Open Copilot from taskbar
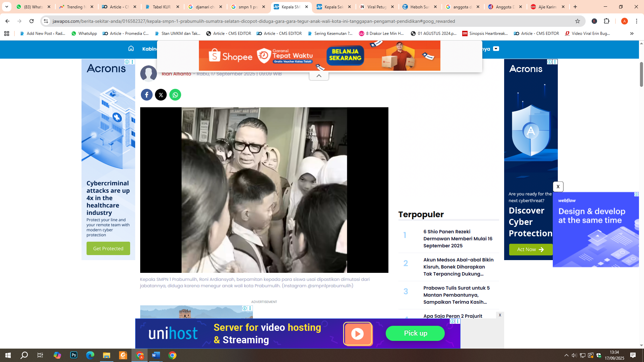The image size is (644, 362). tap(57, 355)
